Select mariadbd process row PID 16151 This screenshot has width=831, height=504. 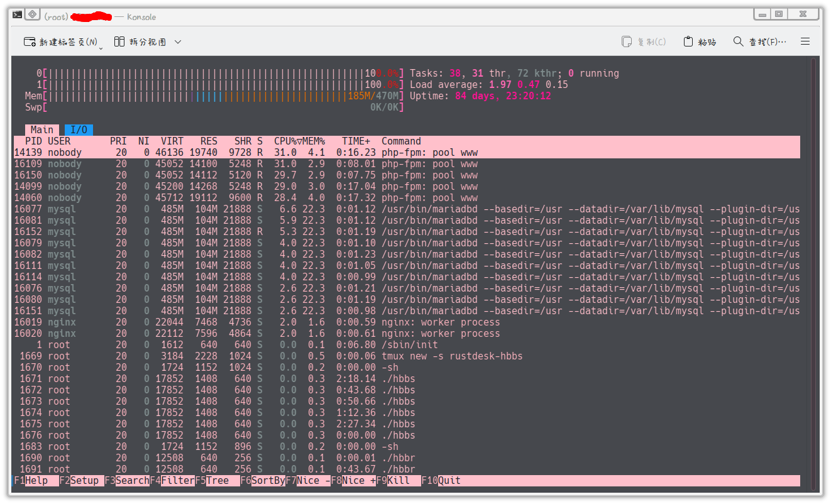click(407, 310)
